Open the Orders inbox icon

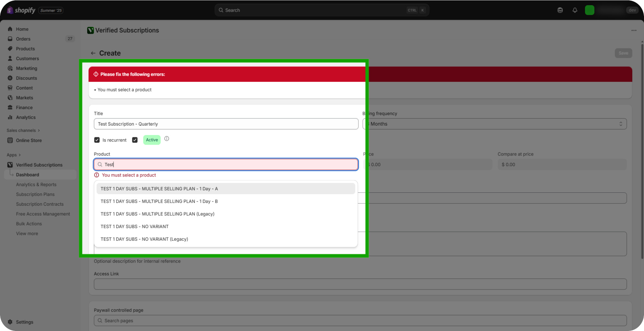tap(10, 39)
